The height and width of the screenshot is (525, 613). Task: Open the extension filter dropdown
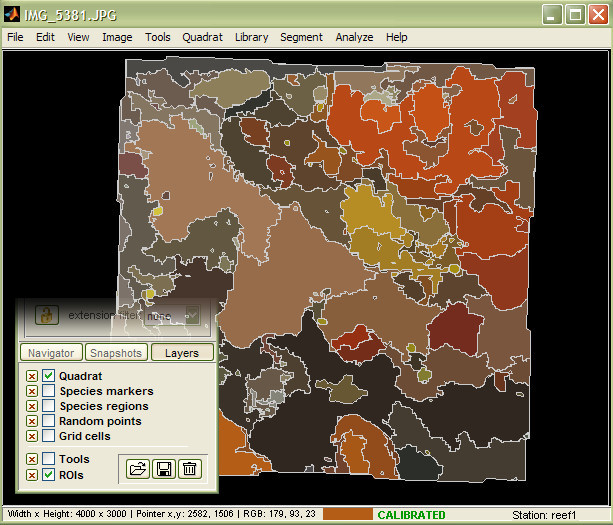coord(191,315)
